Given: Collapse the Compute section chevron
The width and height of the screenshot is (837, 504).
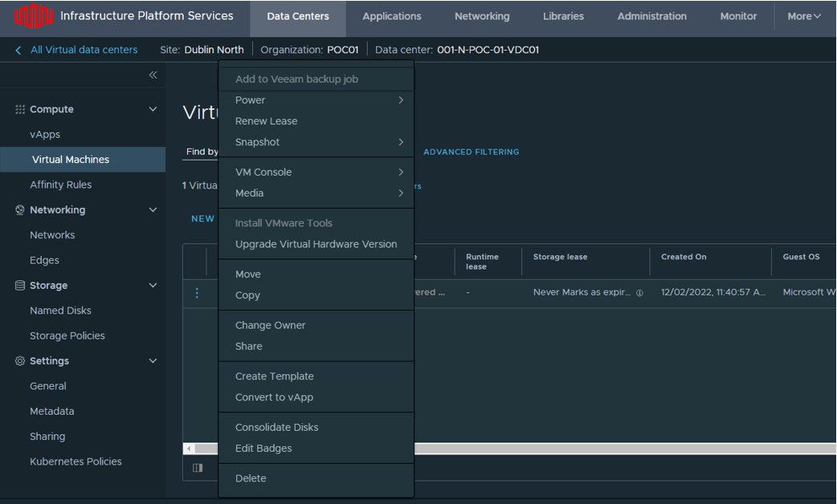Looking at the screenshot, I should pos(153,109).
